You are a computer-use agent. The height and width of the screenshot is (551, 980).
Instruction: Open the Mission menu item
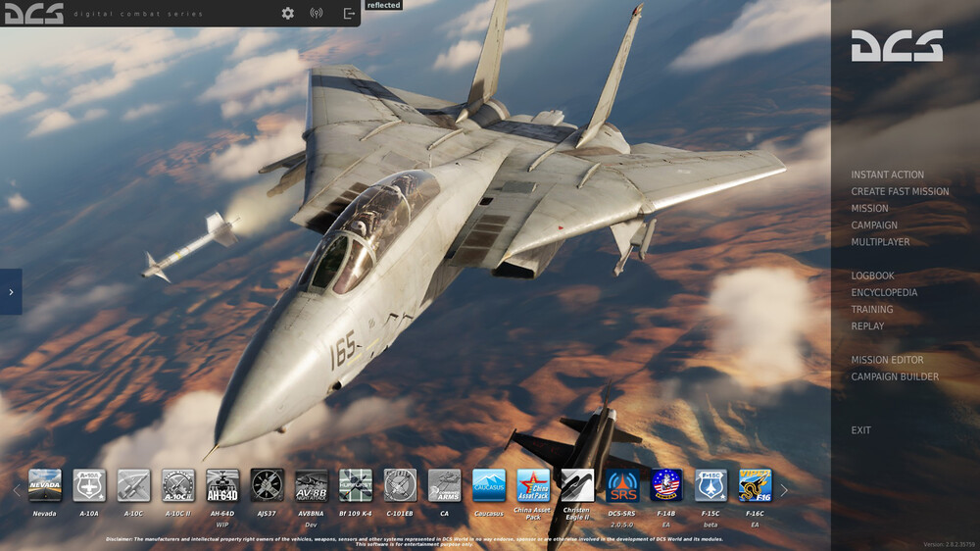point(869,208)
